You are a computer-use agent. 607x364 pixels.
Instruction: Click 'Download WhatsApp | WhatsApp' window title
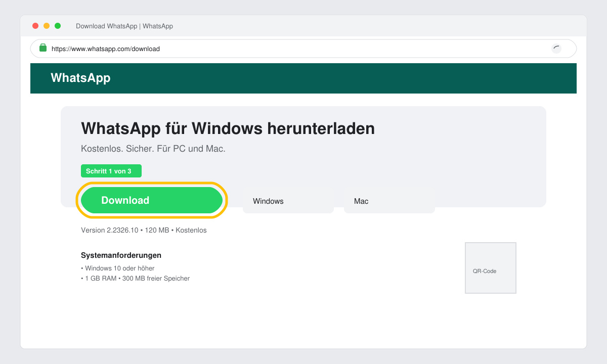click(x=124, y=26)
